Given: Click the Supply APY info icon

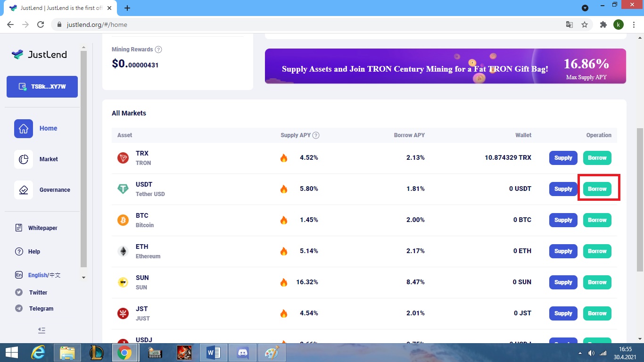Looking at the screenshot, I should [316, 135].
